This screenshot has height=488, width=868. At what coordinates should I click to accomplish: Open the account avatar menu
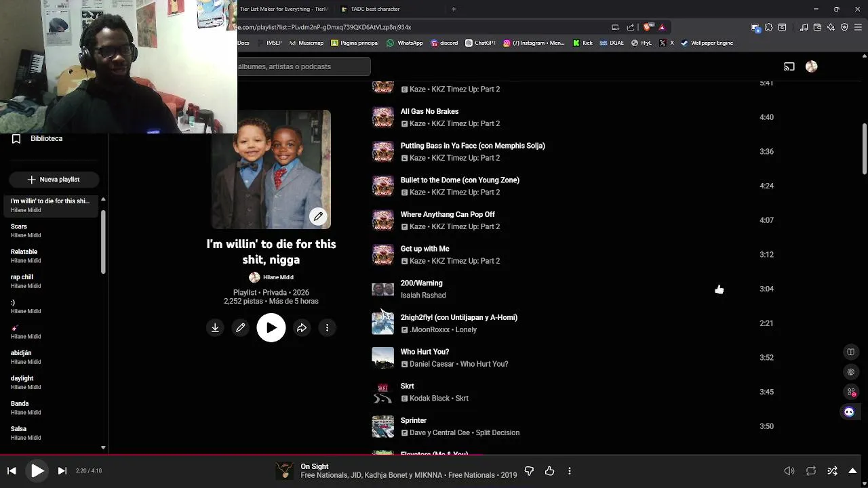point(811,66)
